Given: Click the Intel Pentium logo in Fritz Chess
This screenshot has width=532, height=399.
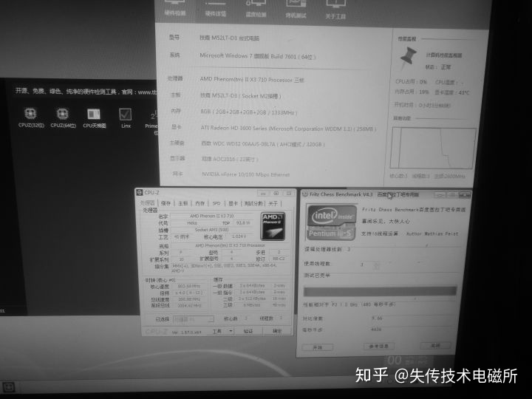Looking at the screenshot, I should pyautogui.click(x=331, y=222).
